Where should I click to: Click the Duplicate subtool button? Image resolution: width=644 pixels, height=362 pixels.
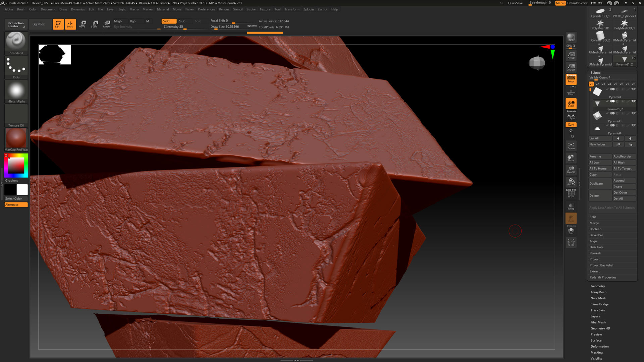600,184
